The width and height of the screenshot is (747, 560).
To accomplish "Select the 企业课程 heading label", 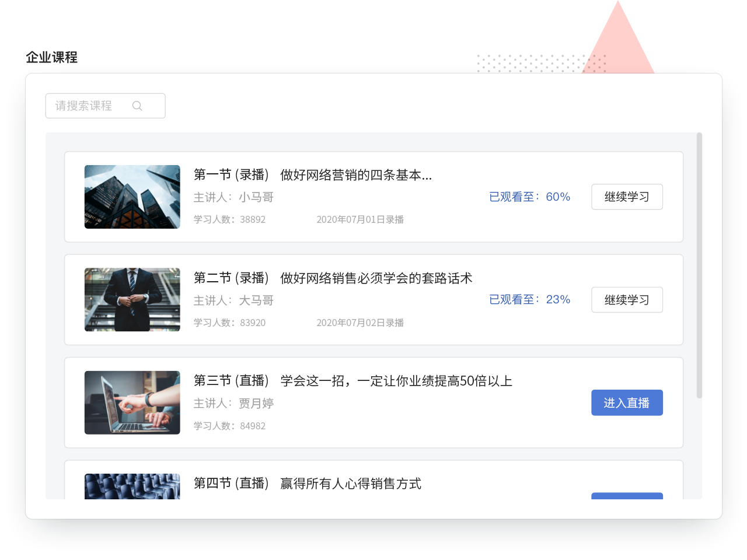I will [53, 57].
